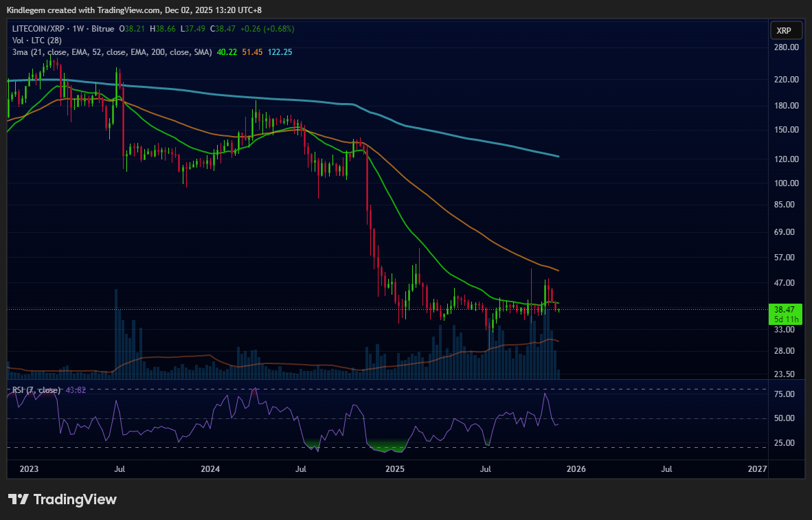Click the 2024 time axis label
Image resolution: width=812 pixels, height=520 pixels.
coord(210,469)
